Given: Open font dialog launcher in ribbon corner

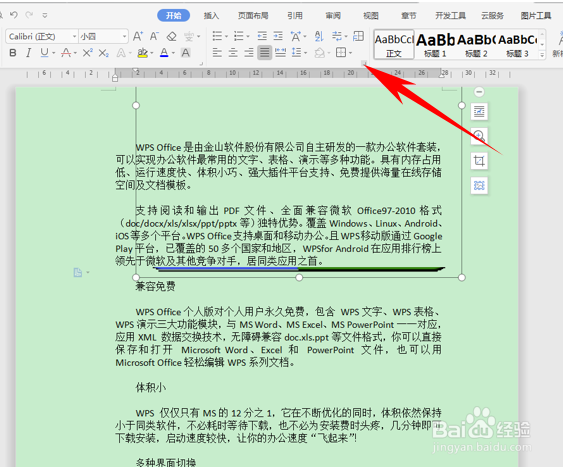Looking at the screenshot, I should point(201,64).
